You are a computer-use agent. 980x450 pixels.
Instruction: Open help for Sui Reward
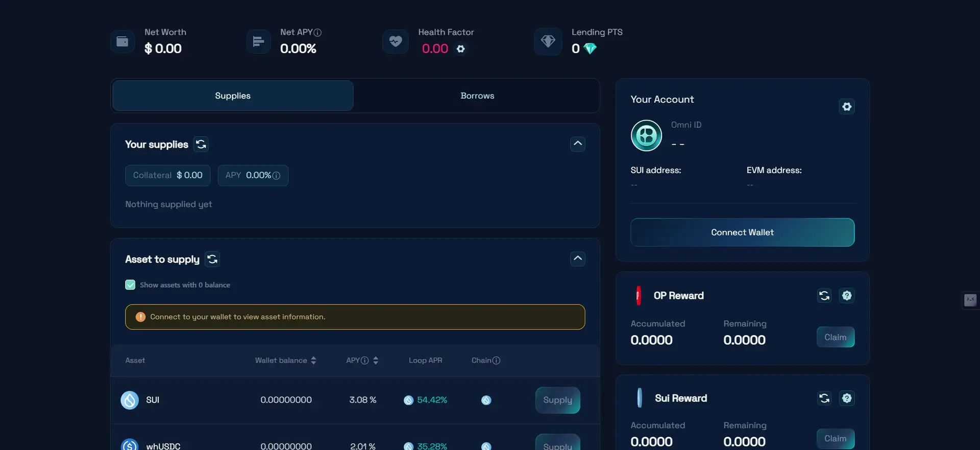(x=846, y=398)
